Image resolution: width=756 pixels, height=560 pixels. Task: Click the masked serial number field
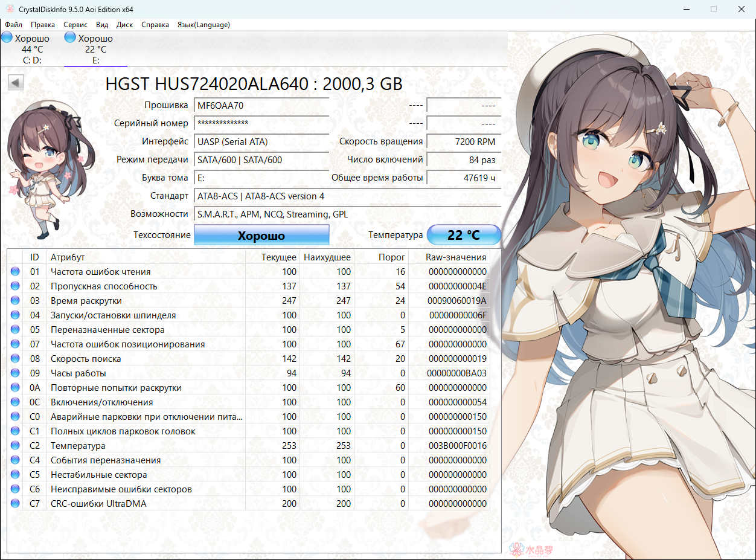[261, 123]
